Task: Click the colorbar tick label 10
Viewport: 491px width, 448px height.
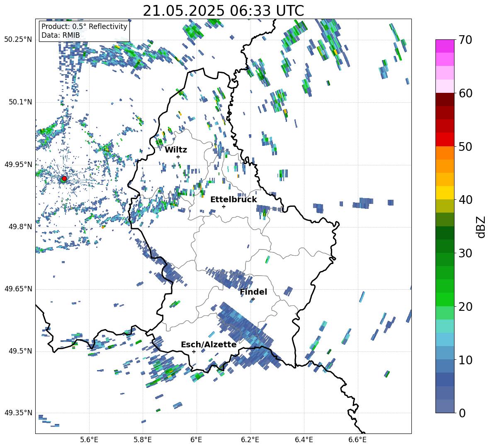Action: coord(465,360)
